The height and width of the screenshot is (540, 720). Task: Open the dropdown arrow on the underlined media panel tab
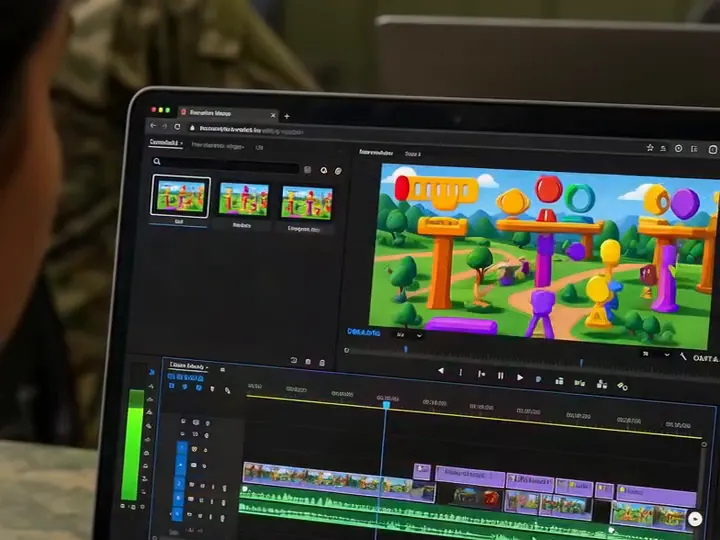click(181, 143)
